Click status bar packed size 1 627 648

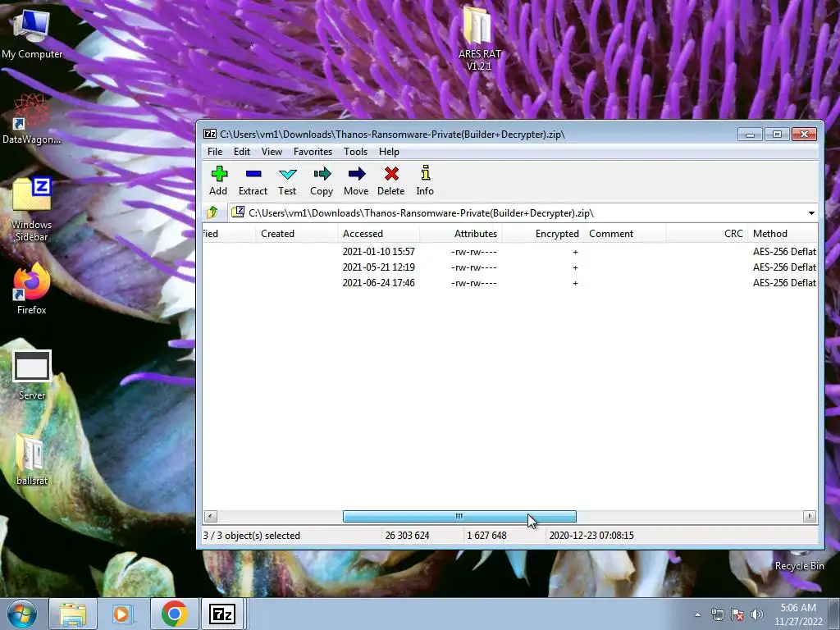coord(486,535)
